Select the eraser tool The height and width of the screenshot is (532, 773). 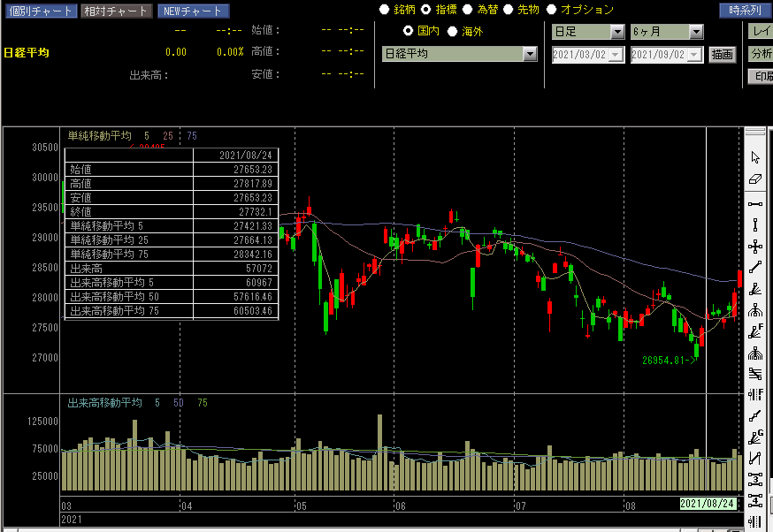[755, 179]
